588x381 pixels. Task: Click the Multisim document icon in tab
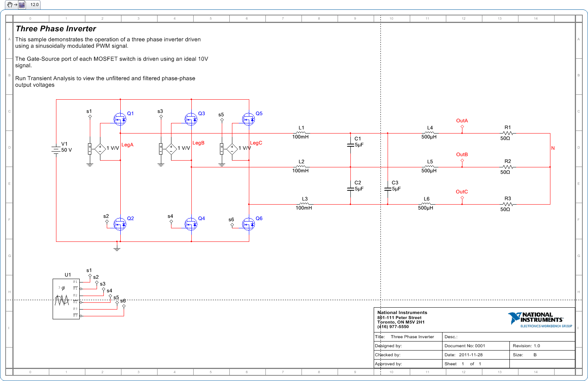(x=22, y=5)
